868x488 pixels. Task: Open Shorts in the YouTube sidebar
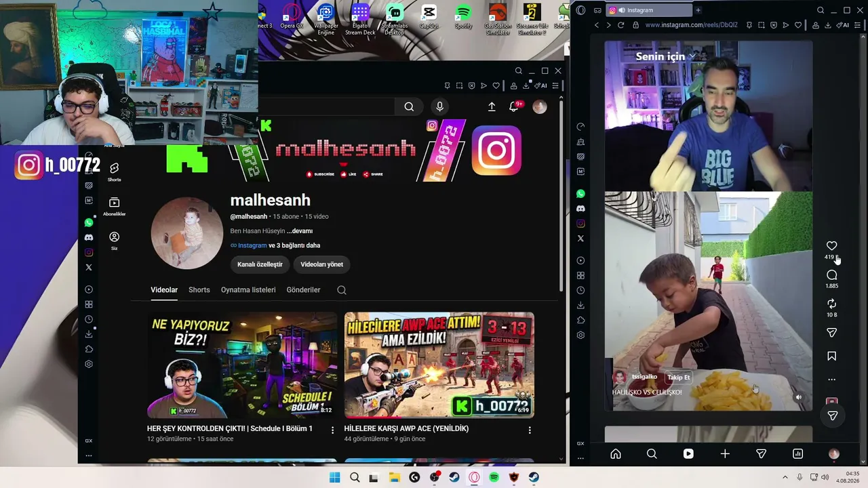click(x=114, y=171)
